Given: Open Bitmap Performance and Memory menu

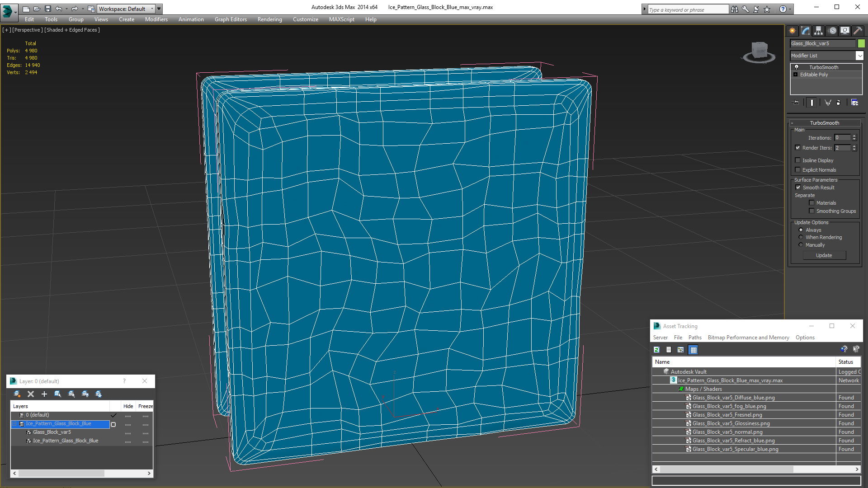Looking at the screenshot, I should click(748, 338).
